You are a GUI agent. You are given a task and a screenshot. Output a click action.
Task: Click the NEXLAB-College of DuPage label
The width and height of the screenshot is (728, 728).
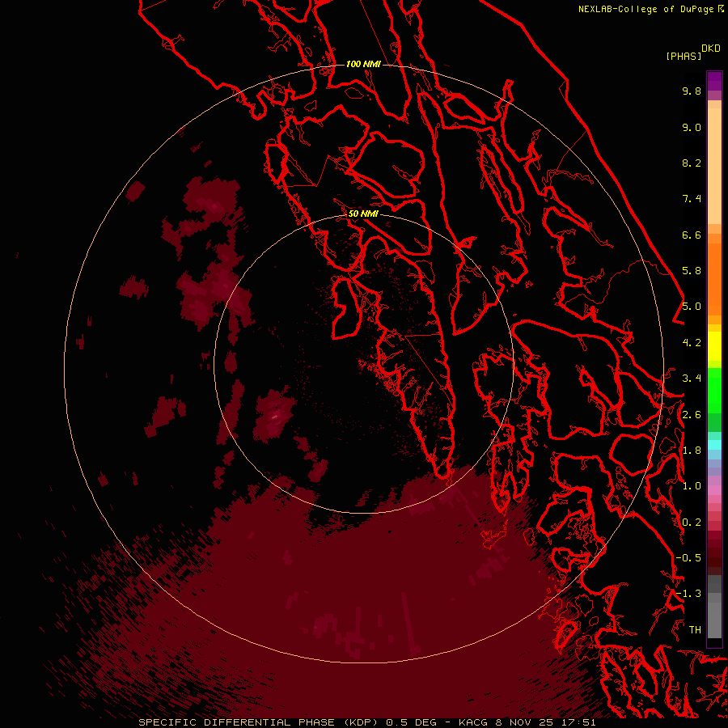coord(645,9)
